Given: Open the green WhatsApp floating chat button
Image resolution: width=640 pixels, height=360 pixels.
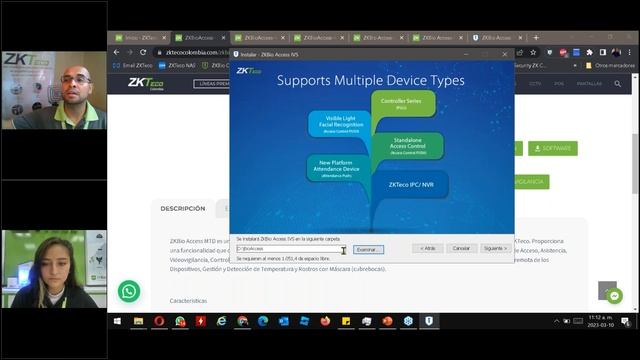Looking at the screenshot, I should pos(129,291).
